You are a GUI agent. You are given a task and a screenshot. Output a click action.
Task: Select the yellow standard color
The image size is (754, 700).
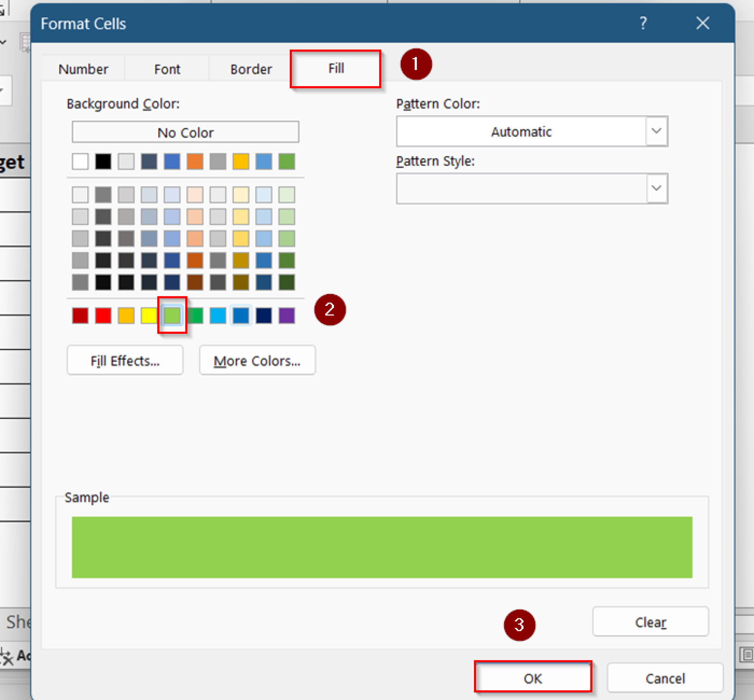pyautogui.click(x=149, y=315)
